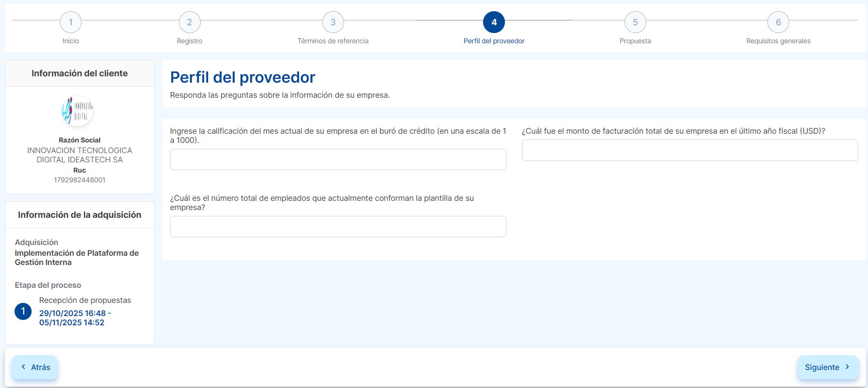Go back with the Atrás button

pyautogui.click(x=35, y=367)
